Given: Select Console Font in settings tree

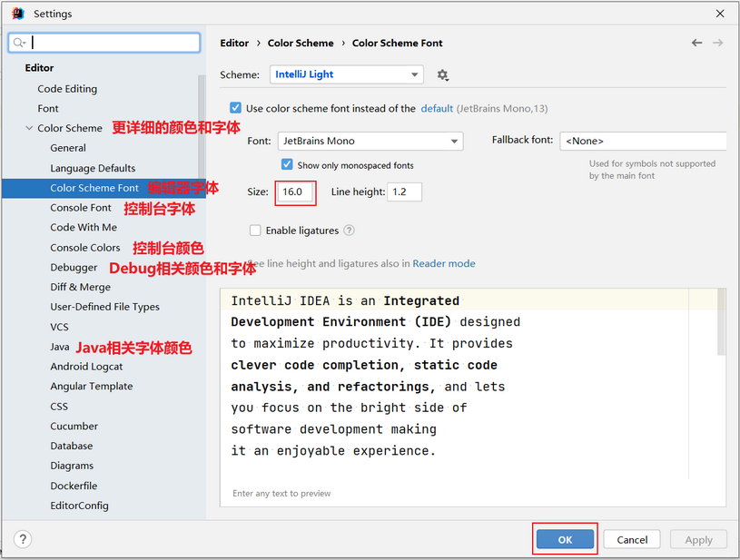Looking at the screenshot, I should tap(81, 208).
